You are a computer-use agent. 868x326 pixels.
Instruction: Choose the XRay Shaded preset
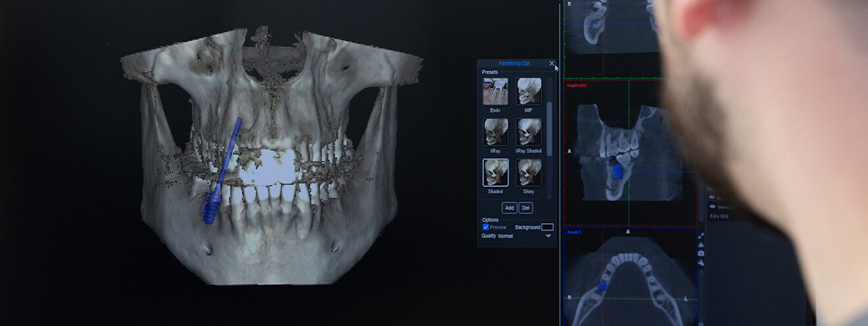point(529,132)
